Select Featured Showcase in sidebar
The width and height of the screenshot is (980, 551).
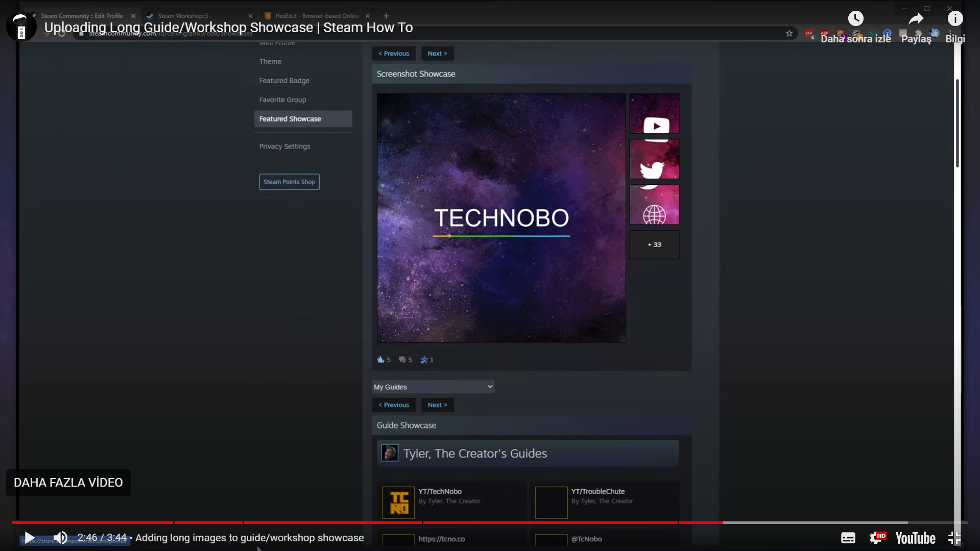click(303, 119)
